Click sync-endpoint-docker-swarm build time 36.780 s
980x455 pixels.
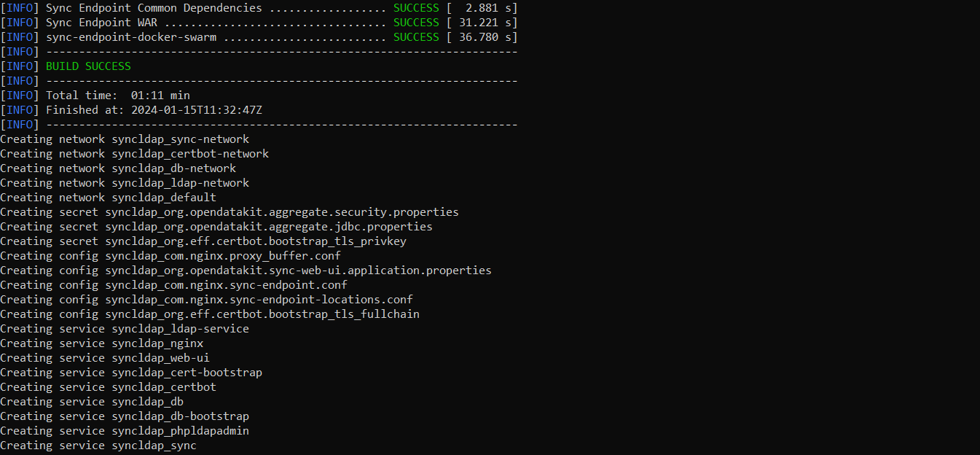482,37
